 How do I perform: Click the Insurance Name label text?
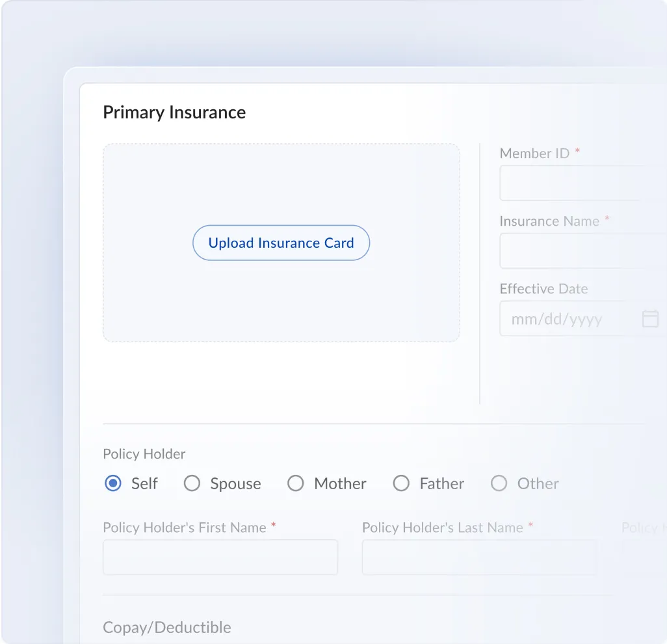pos(549,221)
